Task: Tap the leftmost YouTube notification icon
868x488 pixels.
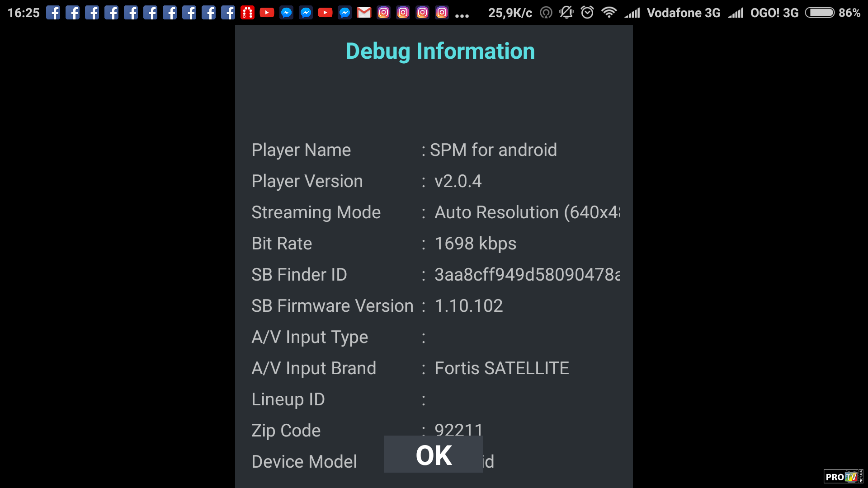Action: 267,13
